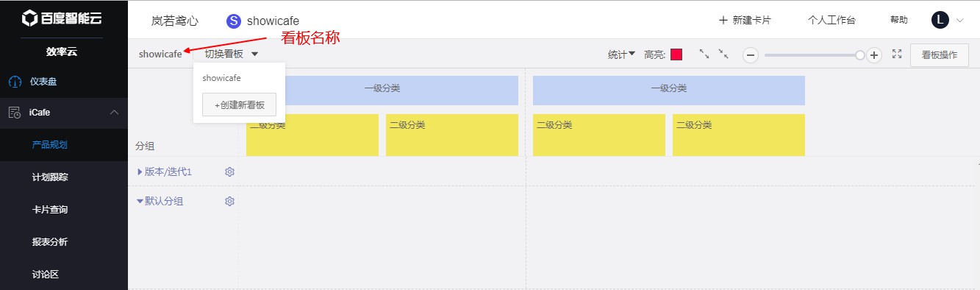Click the showicafe board name label

point(160,54)
